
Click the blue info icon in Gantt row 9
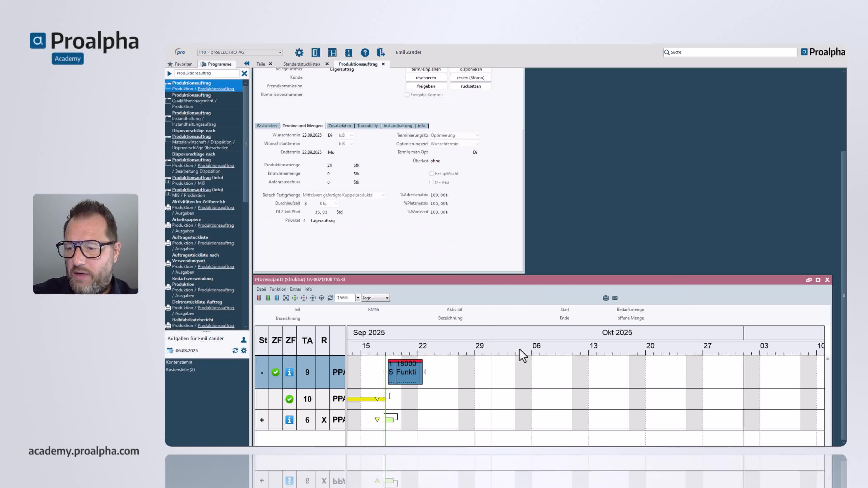(289, 372)
